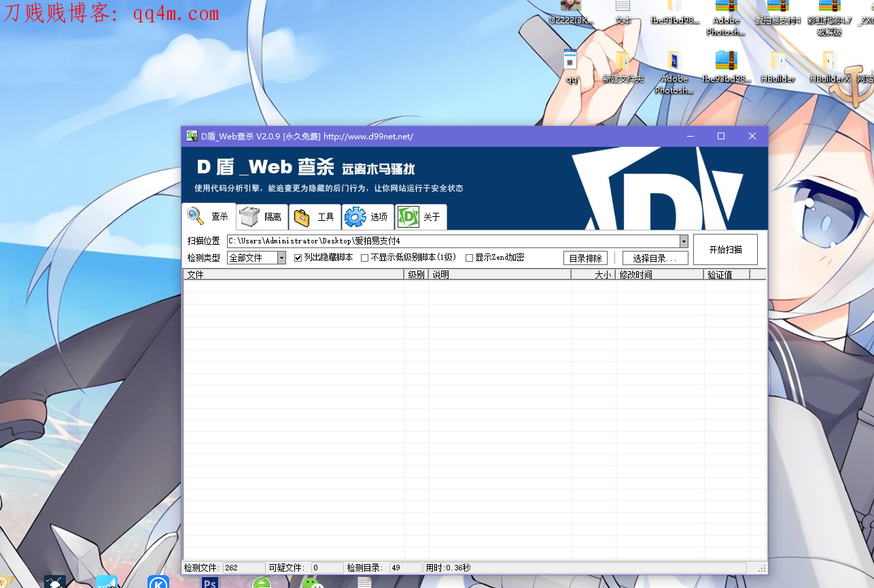Click the 选择目录... button
874x588 pixels.
(655, 258)
